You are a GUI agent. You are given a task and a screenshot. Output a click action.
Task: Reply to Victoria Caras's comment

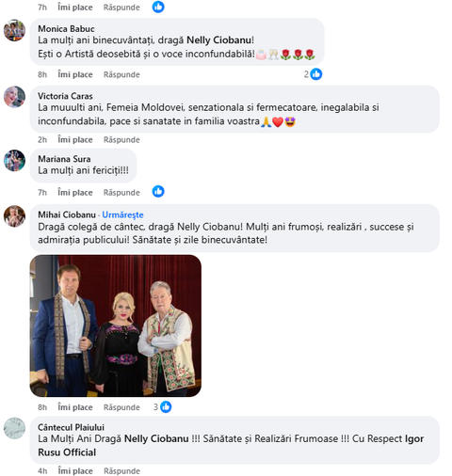[x=121, y=140]
